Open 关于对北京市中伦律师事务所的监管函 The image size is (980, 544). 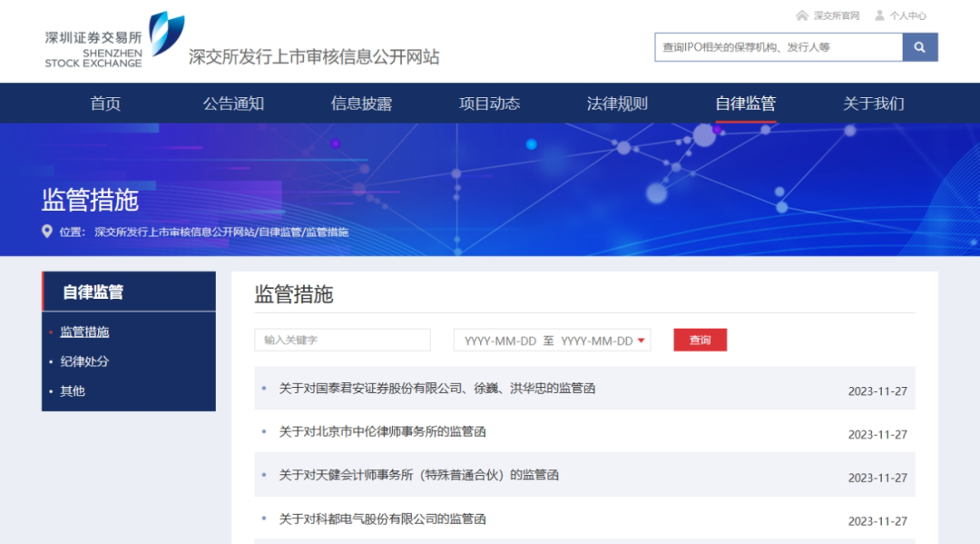383,431
